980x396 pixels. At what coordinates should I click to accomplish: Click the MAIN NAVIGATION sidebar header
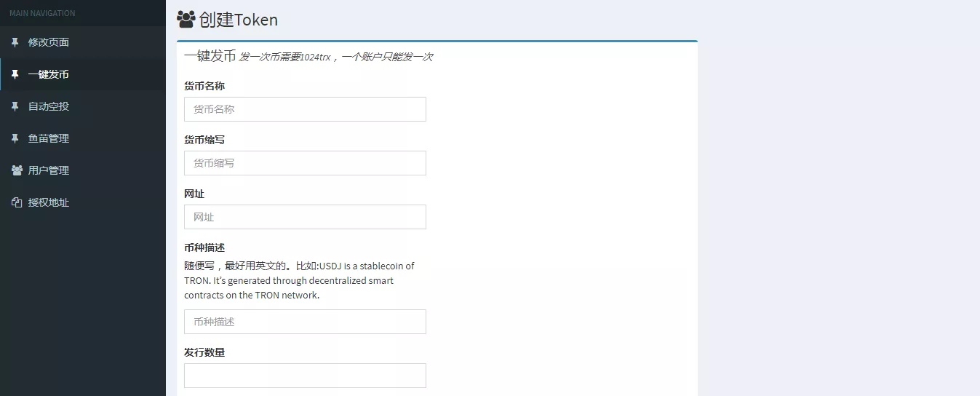[x=42, y=13]
